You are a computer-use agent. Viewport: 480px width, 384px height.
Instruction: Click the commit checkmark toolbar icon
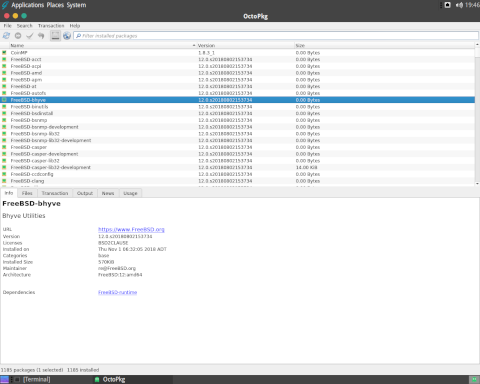pos(30,35)
